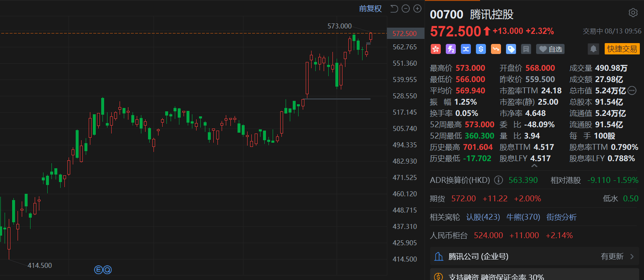Screen dimensions: 644x280
Task: Open 街货分析 analysis link
Action: (561, 217)
